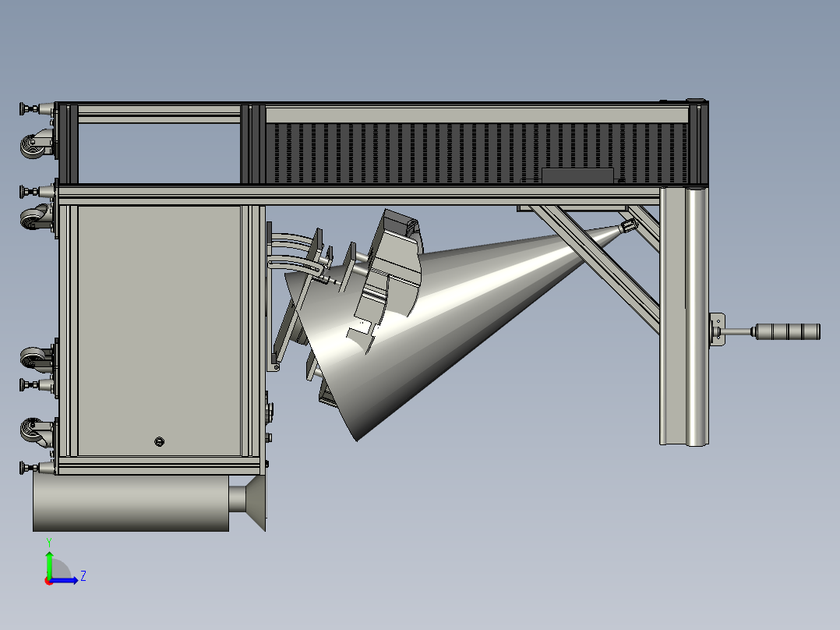Select the red origin ball of the triad

coord(49,582)
